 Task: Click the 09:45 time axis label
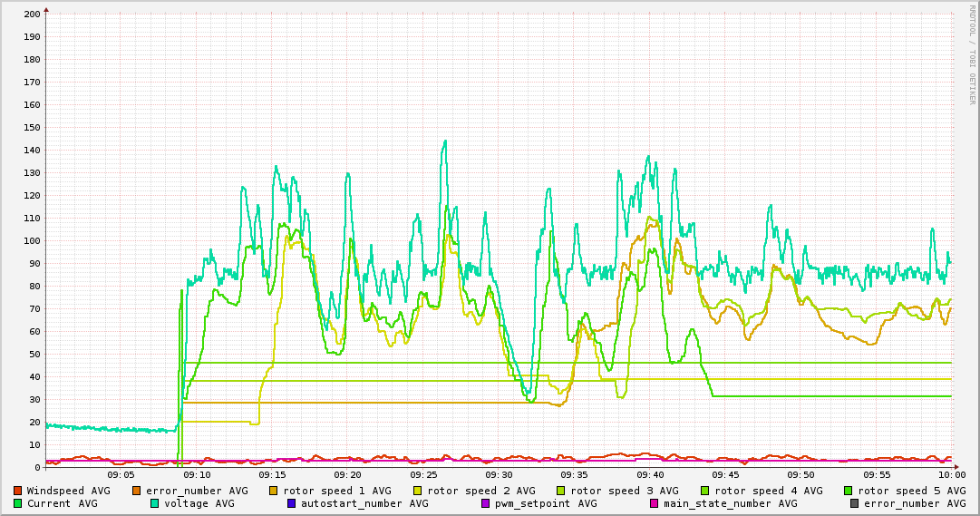pos(725,475)
